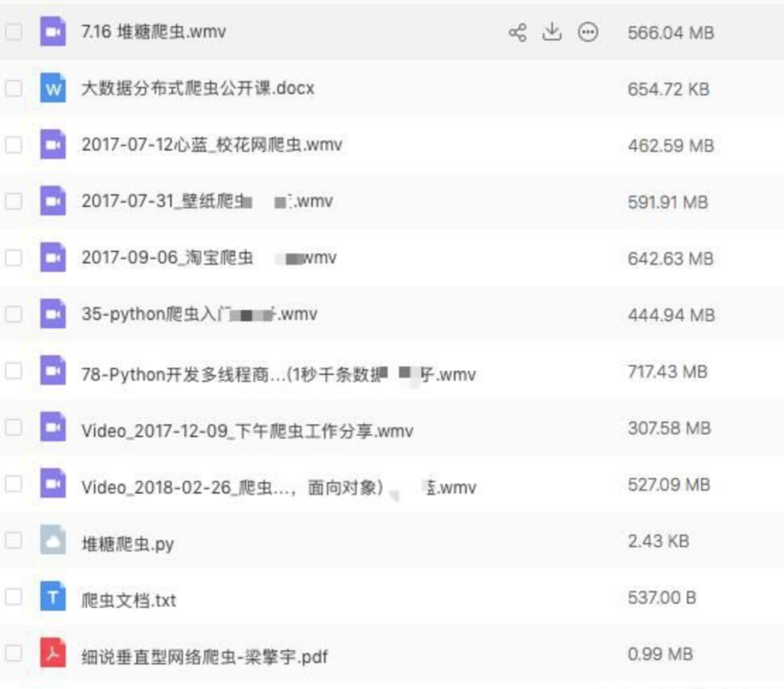Click the size value 462.59 MB

(x=671, y=146)
